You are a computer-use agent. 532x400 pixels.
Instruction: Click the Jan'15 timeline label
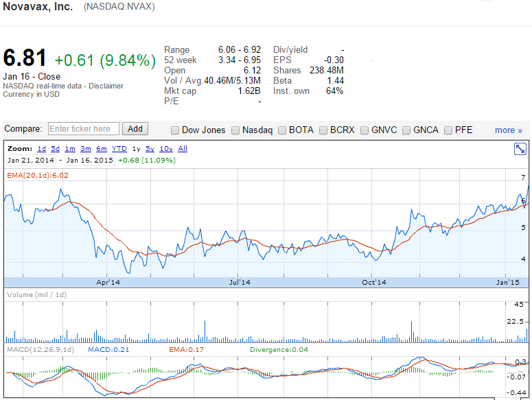507,283
